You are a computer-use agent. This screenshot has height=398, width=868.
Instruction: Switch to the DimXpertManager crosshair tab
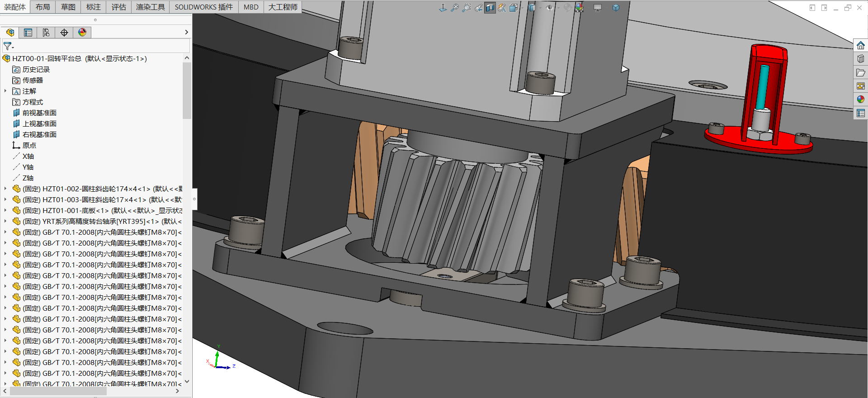[x=64, y=33]
